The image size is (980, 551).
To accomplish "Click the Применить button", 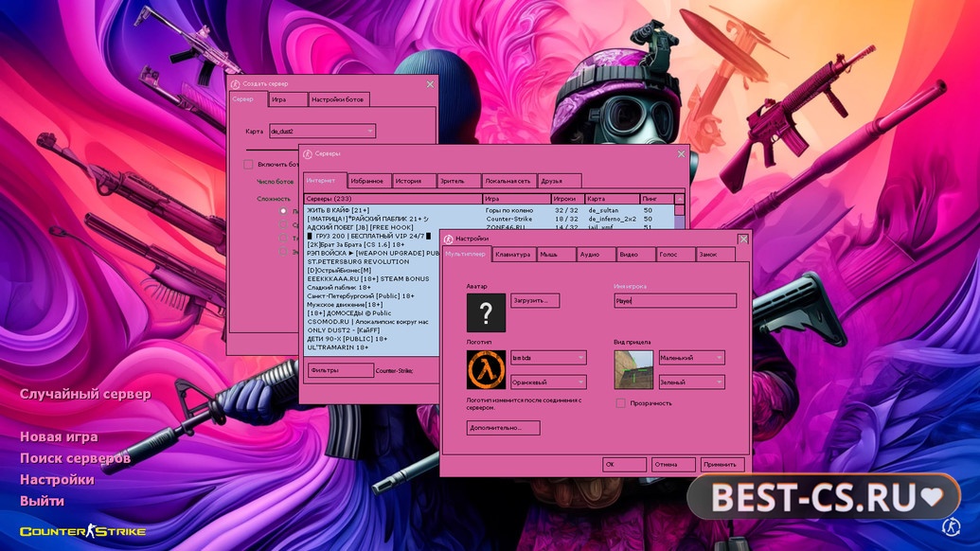I will (x=722, y=465).
